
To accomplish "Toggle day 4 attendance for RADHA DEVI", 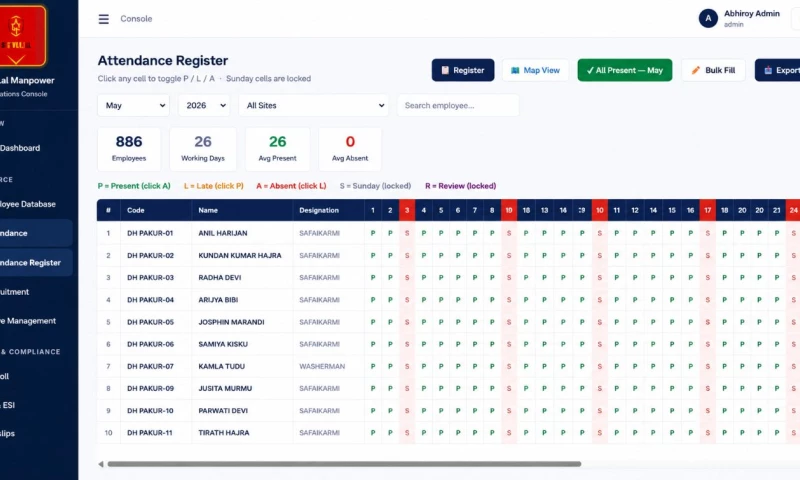I will pyautogui.click(x=424, y=277).
